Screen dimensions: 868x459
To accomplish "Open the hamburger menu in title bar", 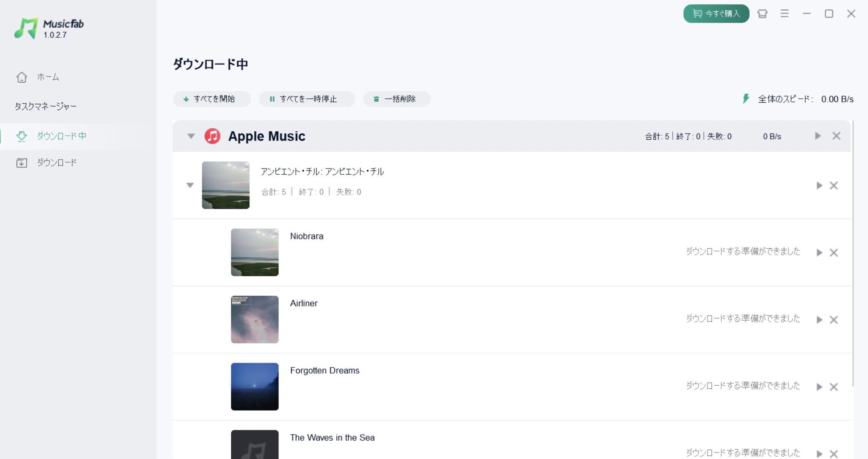I will coord(784,14).
